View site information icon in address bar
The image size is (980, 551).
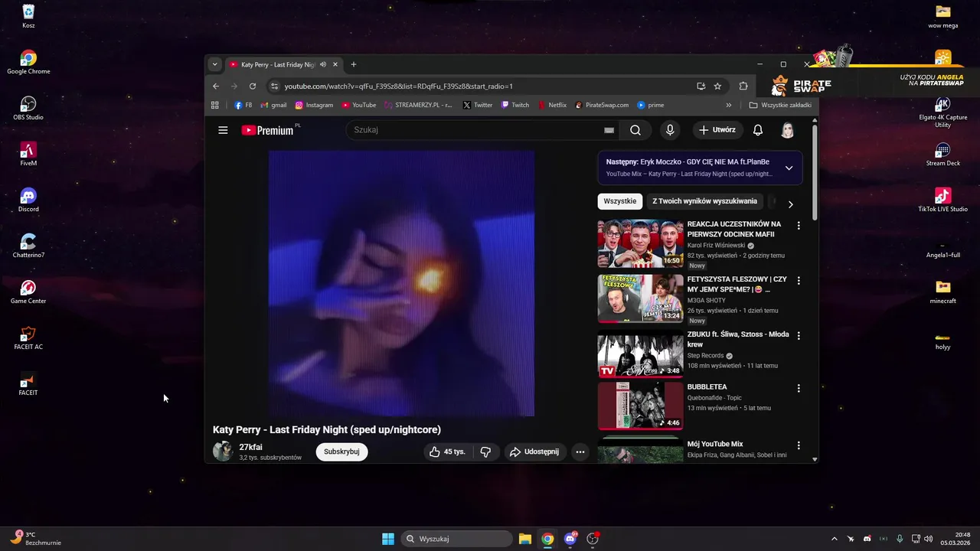click(274, 86)
